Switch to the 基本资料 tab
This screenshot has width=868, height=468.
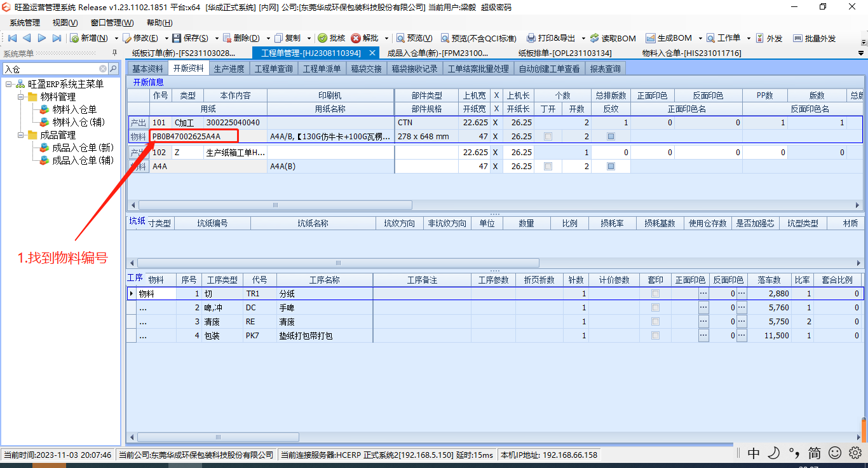(147, 69)
